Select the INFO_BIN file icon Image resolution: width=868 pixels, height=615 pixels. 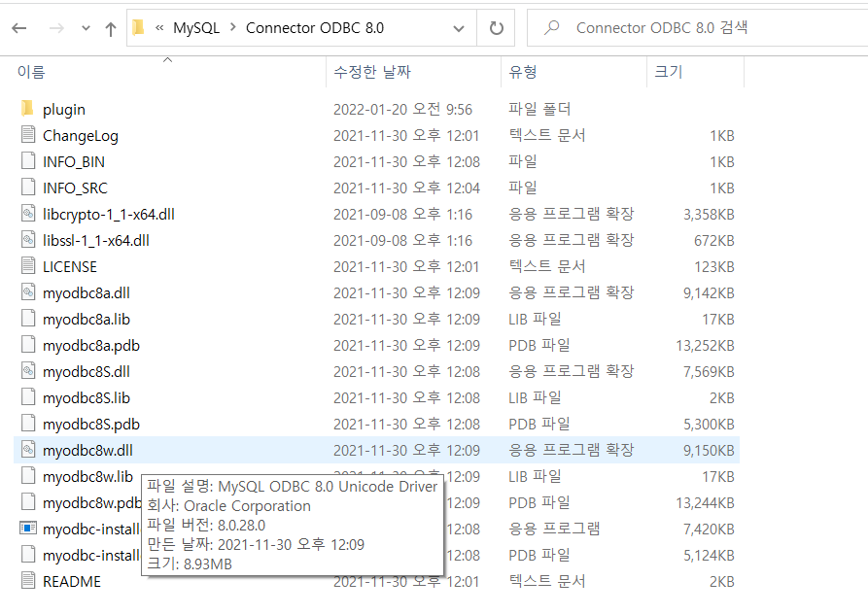[x=28, y=160]
